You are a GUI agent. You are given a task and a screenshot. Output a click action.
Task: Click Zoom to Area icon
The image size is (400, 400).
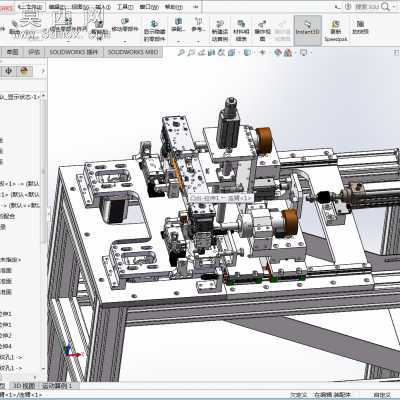(191, 52)
